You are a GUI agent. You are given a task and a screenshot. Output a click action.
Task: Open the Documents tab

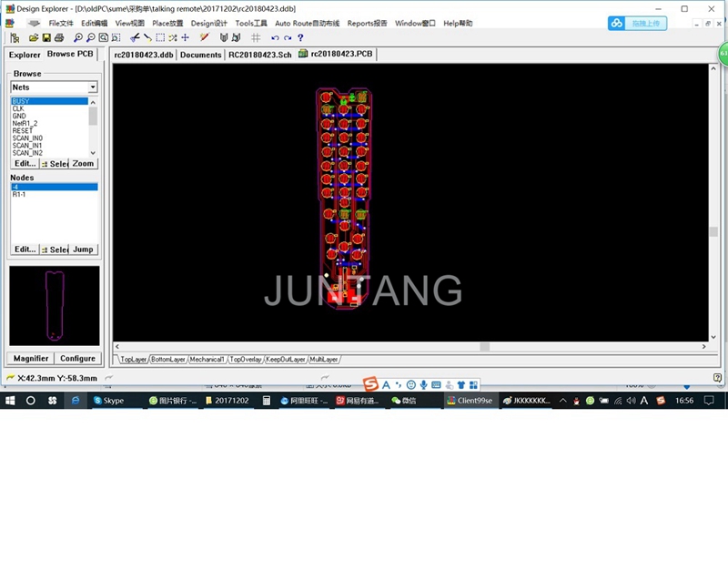[x=200, y=55]
